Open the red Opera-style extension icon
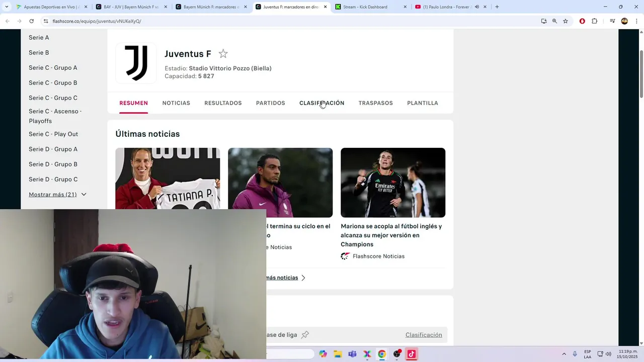The image size is (644, 362). [x=582, y=21]
